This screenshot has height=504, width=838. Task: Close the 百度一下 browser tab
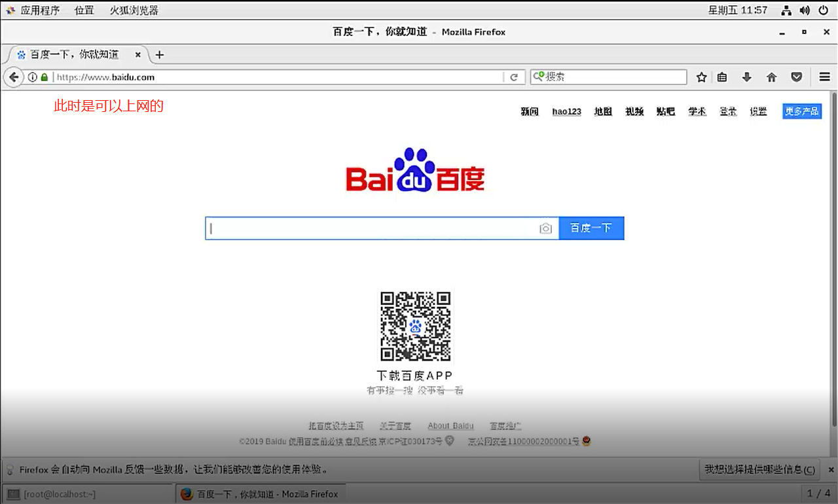tap(137, 55)
